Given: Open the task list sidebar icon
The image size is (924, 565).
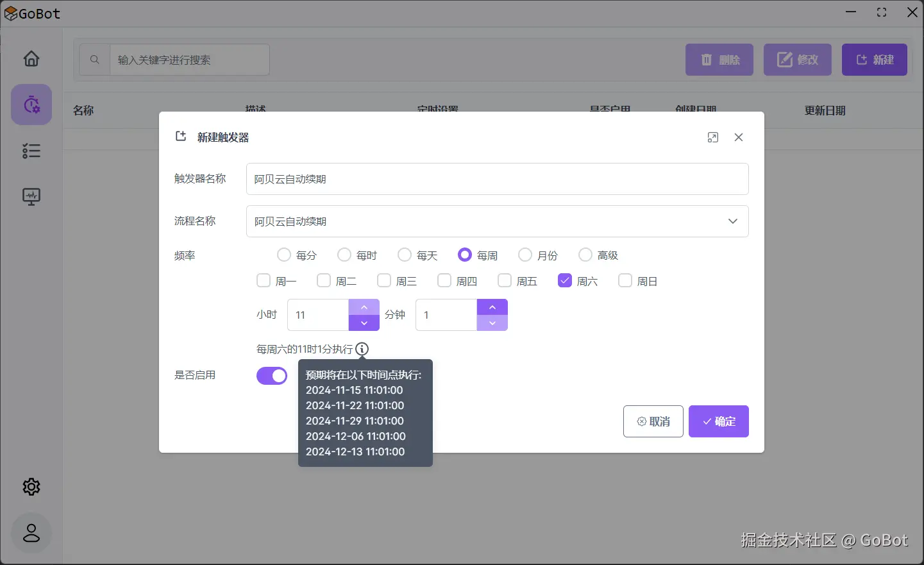Looking at the screenshot, I should [31, 151].
